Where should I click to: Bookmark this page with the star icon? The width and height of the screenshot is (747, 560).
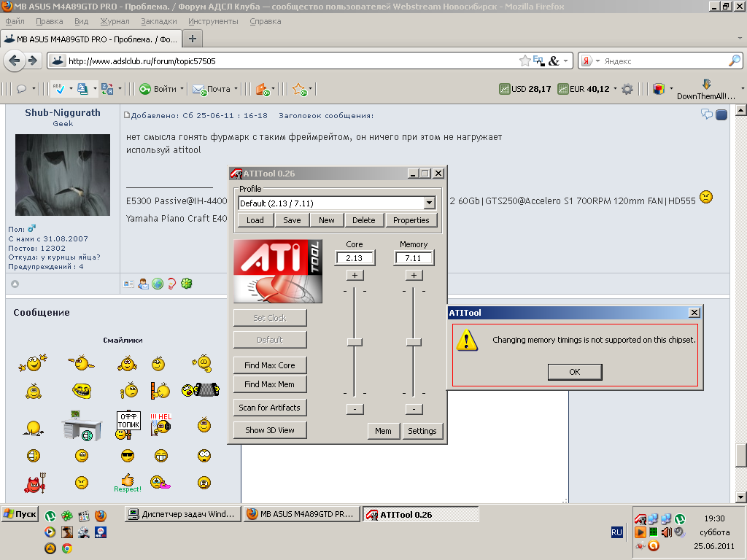[x=525, y=61]
